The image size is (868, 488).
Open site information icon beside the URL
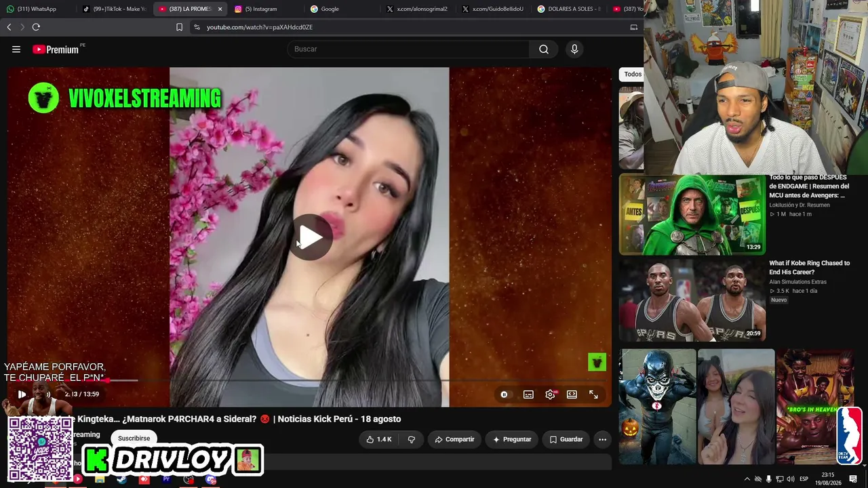click(197, 27)
